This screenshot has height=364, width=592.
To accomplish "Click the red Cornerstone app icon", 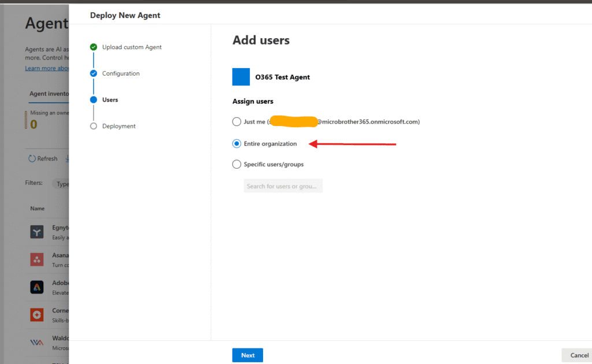I will [37, 315].
